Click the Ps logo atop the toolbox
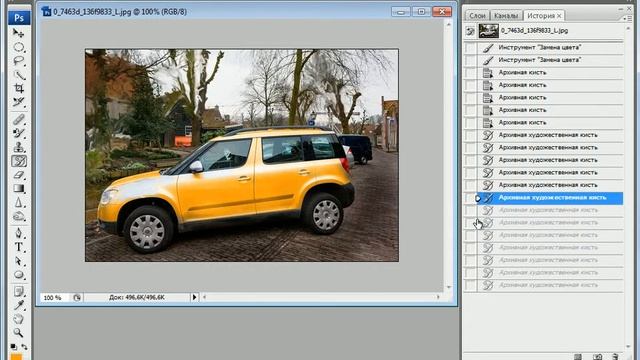Image resolution: width=640 pixels, height=360 pixels. [19, 18]
